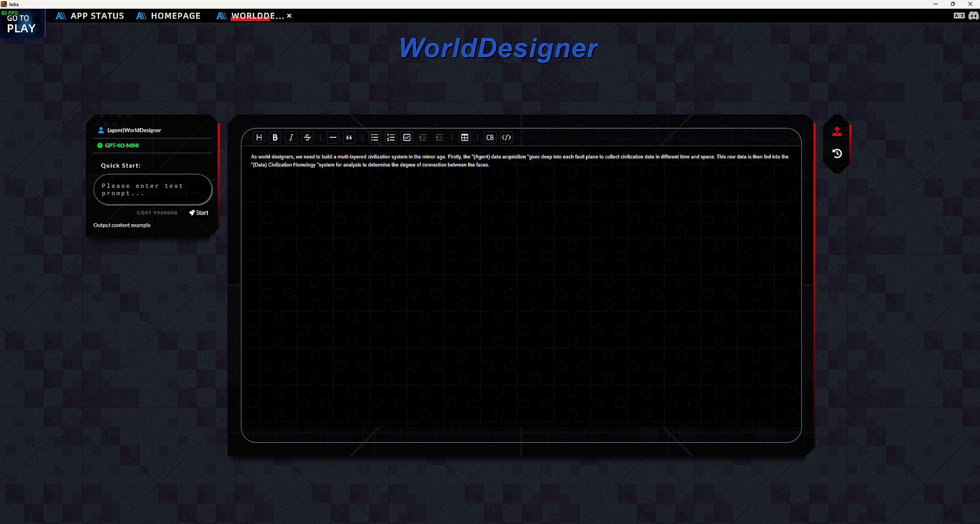Insert a horizontal rule line
Screen dimensions: 980x524
[333, 137]
